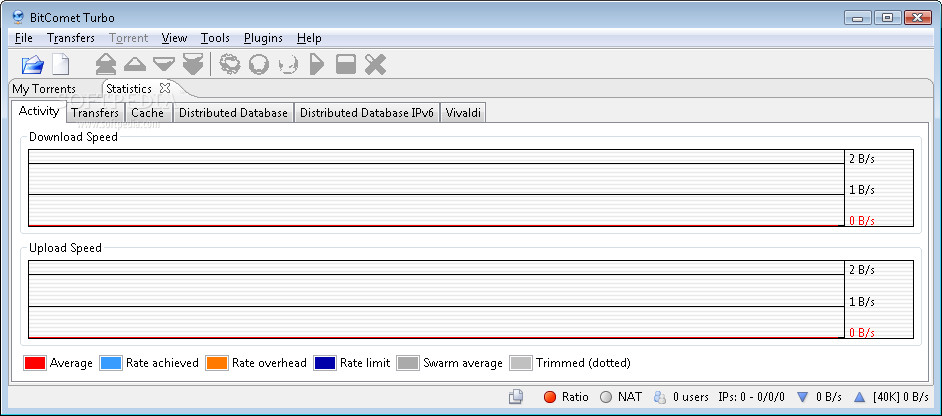
Task: Click the "2 B/s" label on upload graph
Action: tap(862, 270)
